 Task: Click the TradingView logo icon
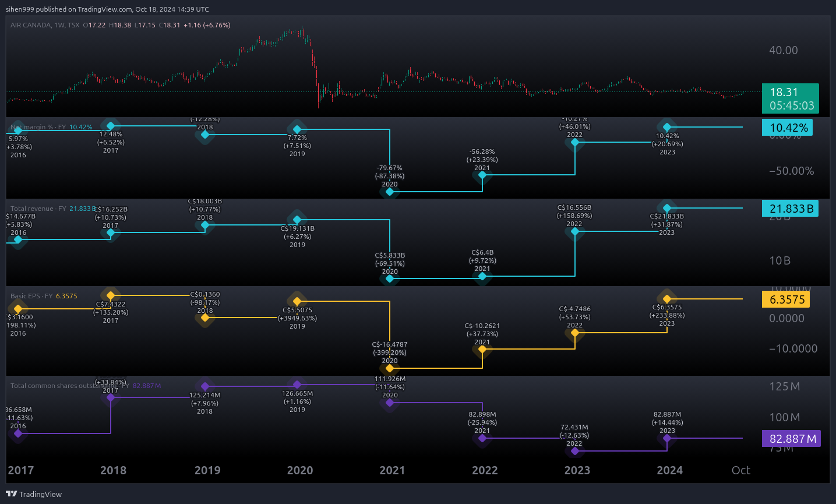11,494
